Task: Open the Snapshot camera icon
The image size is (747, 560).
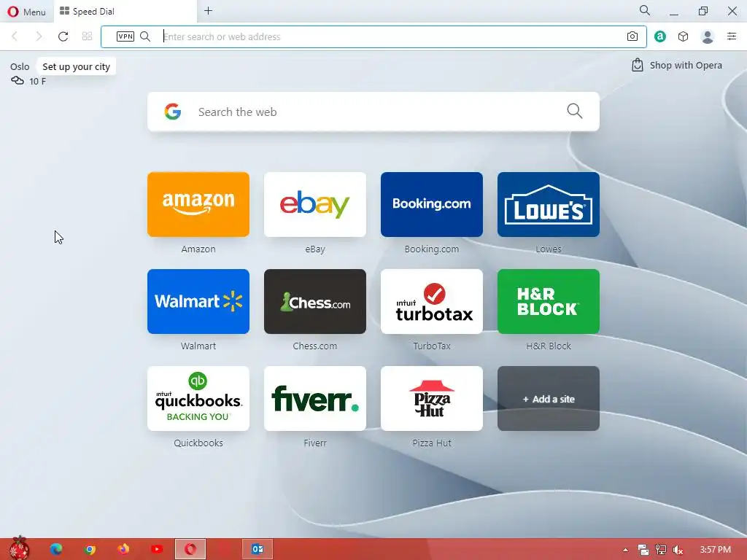Action: (632, 36)
